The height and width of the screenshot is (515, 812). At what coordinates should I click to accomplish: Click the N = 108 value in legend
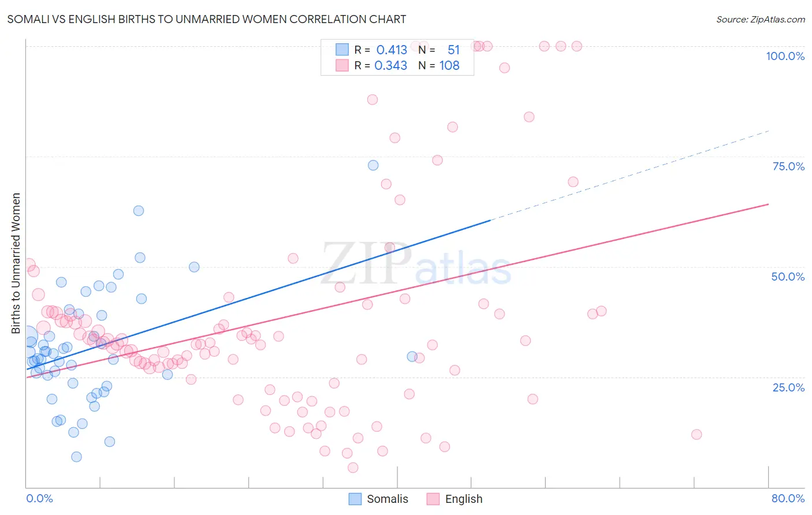pos(449,65)
